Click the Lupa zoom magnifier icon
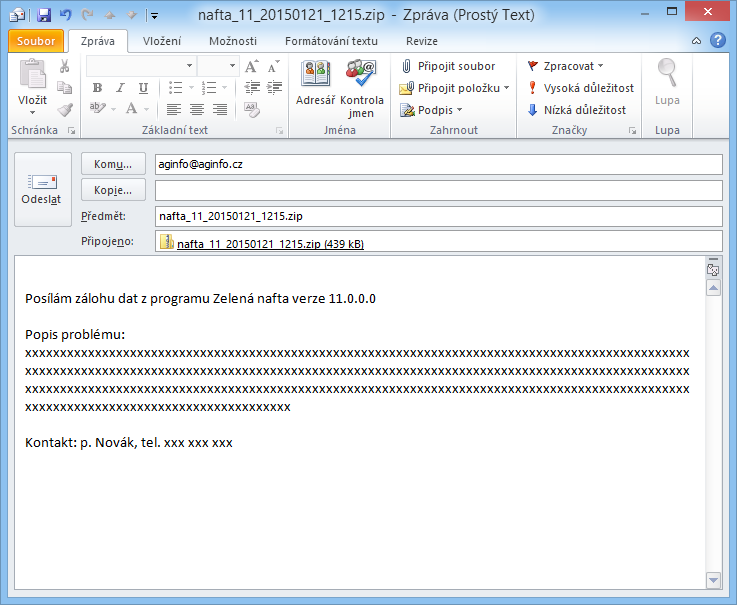 (667, 83)
